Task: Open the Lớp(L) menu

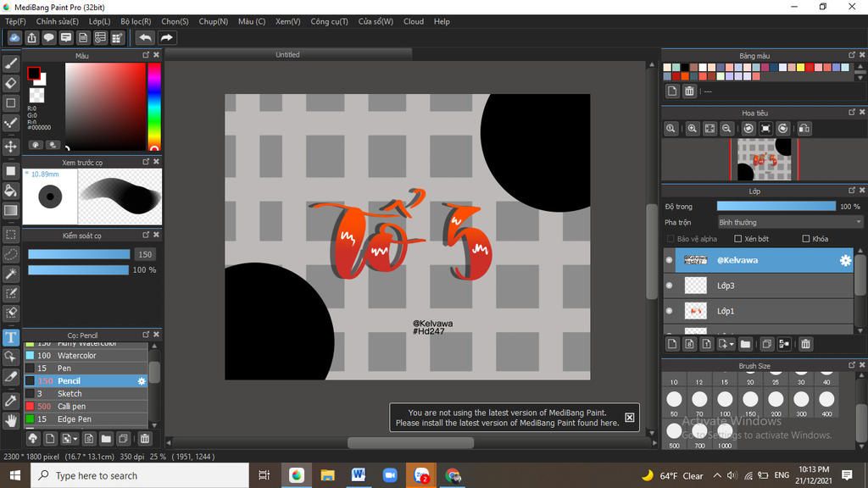Action: pyautogui.click(x=100, y=21)
